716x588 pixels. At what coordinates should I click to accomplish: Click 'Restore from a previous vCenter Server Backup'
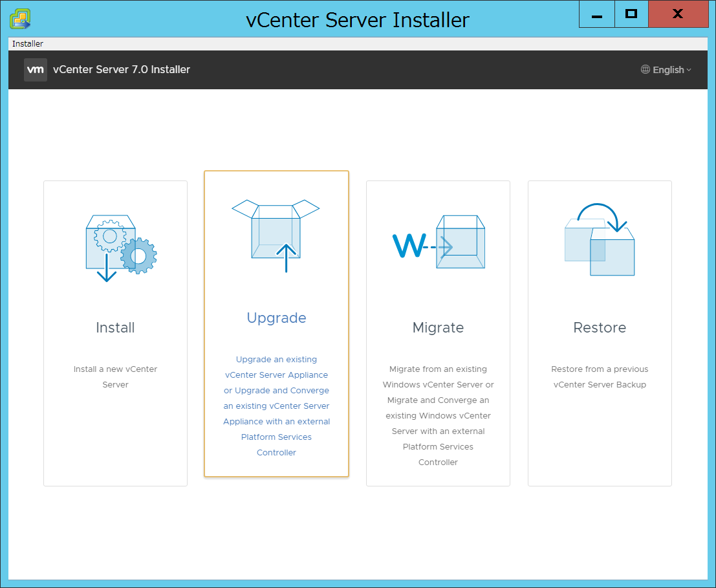600,376
